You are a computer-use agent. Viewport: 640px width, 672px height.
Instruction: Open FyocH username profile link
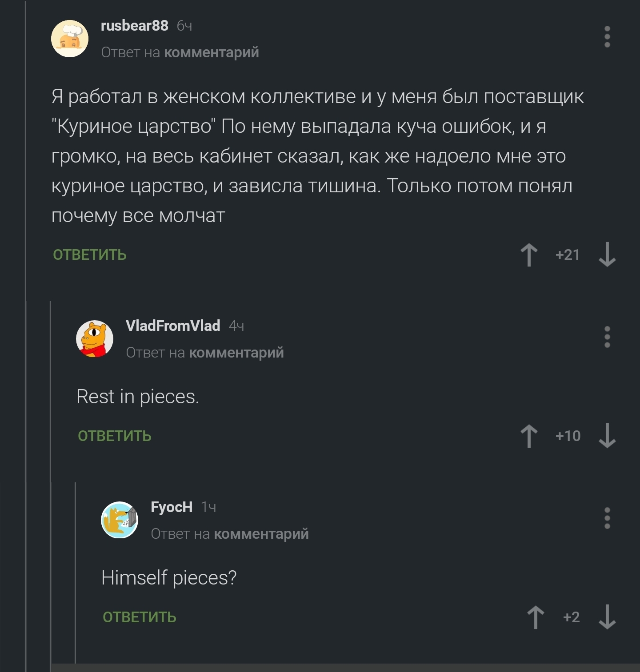(172, 507)
